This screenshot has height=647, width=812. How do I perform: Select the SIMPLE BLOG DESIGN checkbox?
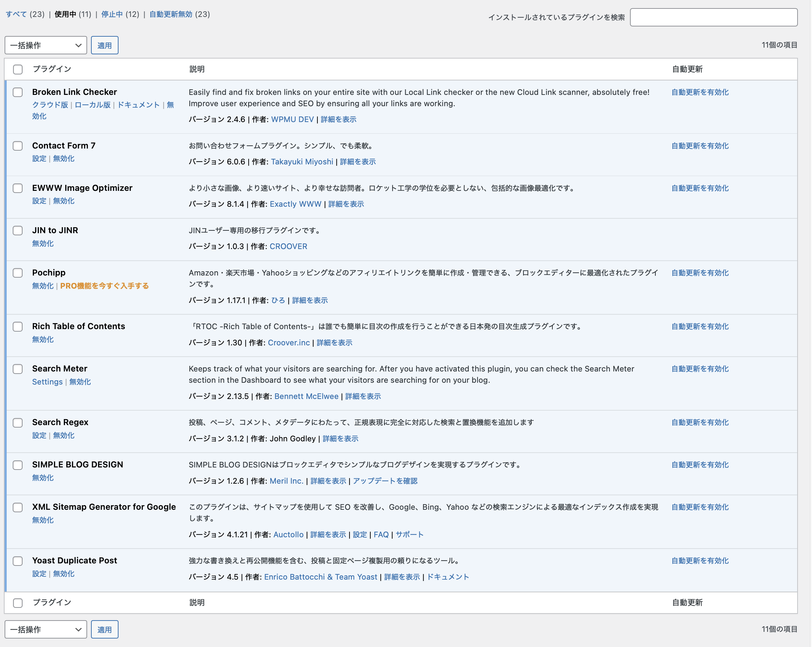tap(18, 465)
